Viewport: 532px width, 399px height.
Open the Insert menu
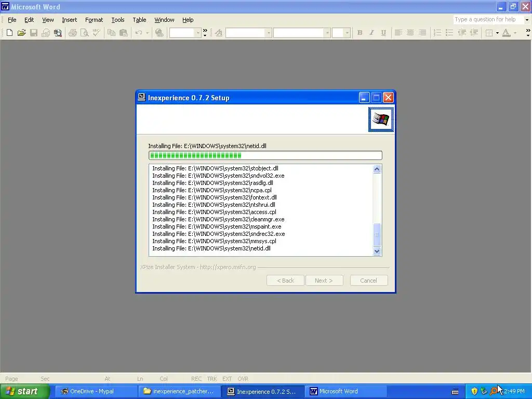(x=69, y=20)
